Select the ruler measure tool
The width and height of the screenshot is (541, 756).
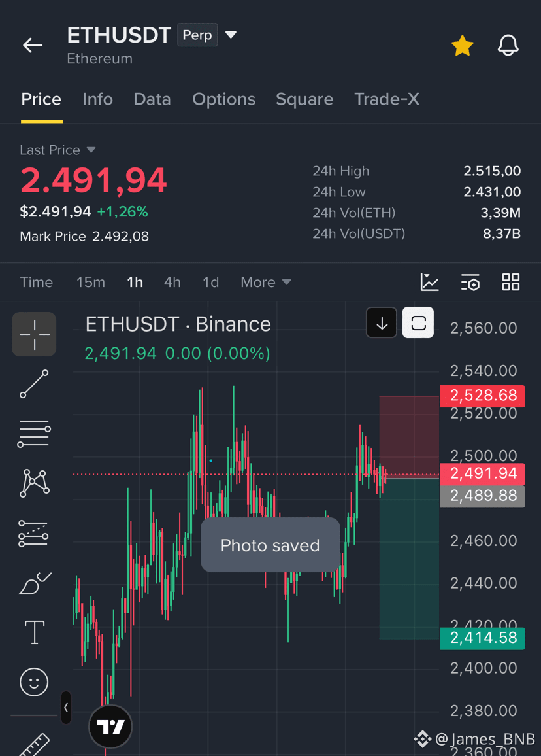35,744
